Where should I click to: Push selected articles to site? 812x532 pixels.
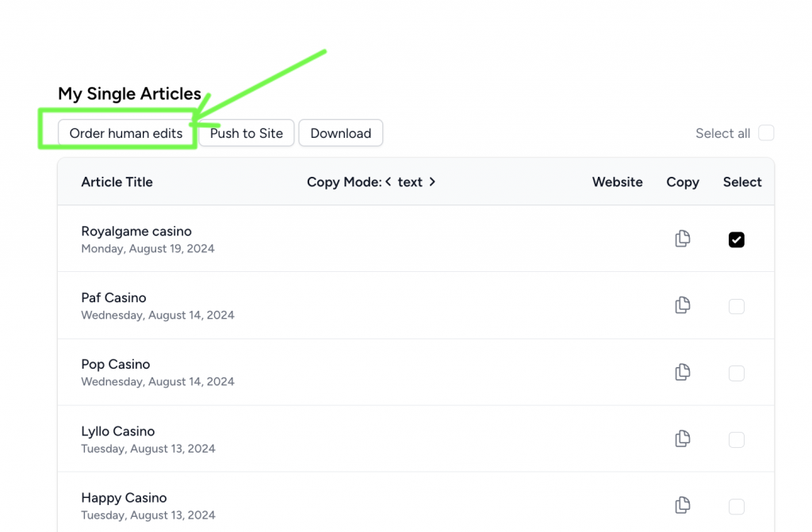(246, 133)
